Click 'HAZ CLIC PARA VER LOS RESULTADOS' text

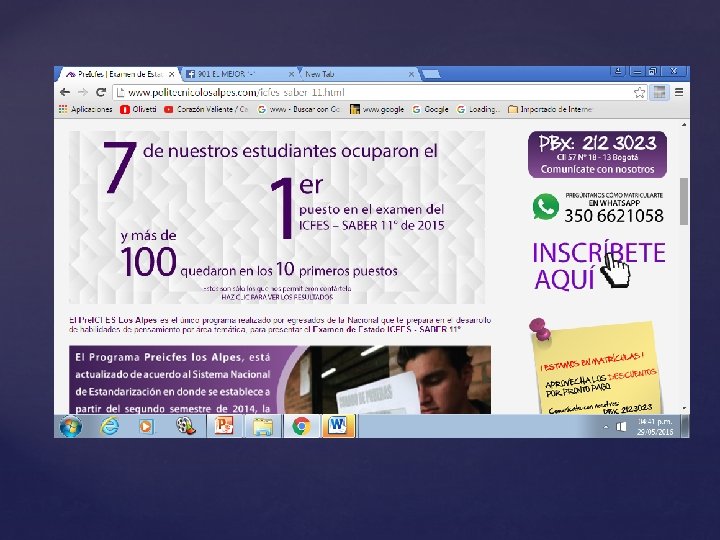[x=277, y=298]
